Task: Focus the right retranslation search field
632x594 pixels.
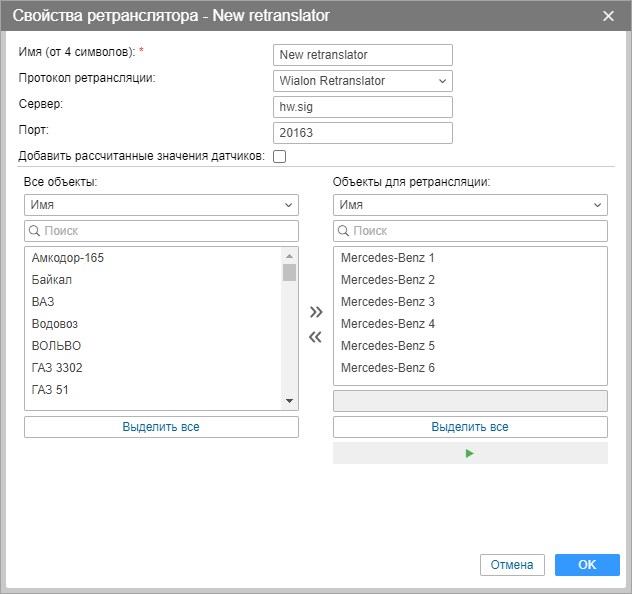Action: [470, 231]
